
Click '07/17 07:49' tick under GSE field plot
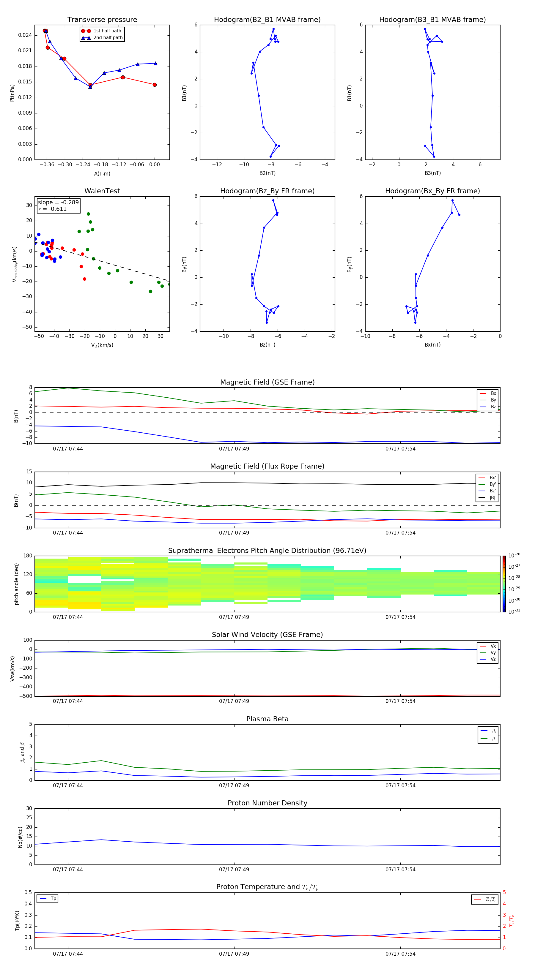234,449
